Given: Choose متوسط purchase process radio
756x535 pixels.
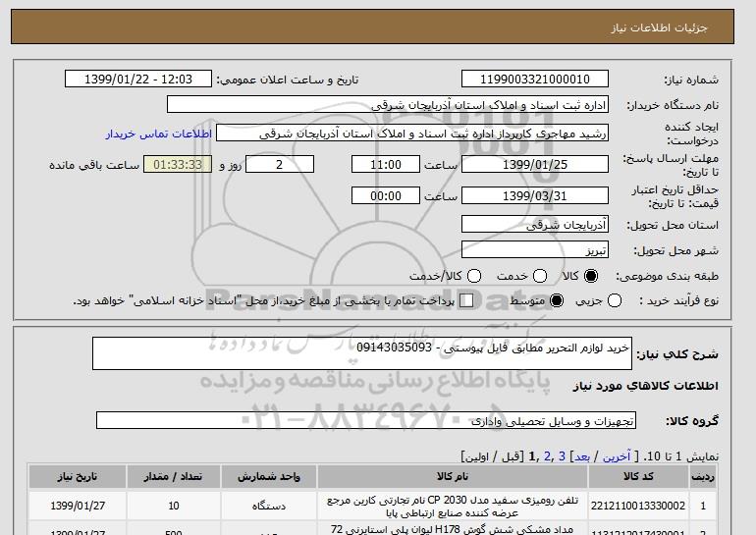Looking at the screenshot, I should pyautogui.click(x=557, y=300).
